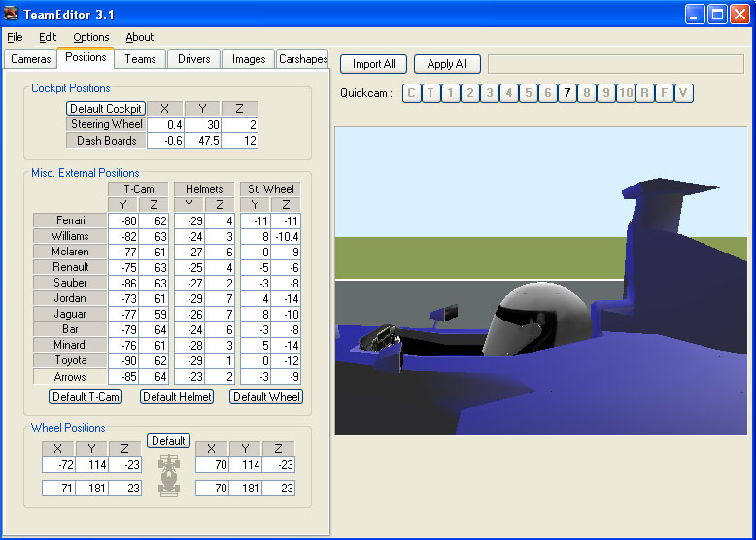
Task: Select Quickcam V view button
Action: pos(684,93)
